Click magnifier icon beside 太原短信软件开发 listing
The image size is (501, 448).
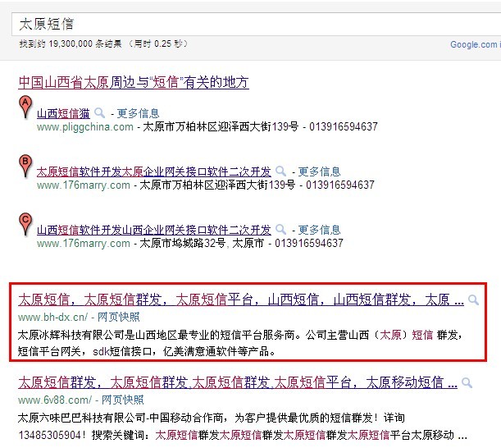click(x=281, y=171)
